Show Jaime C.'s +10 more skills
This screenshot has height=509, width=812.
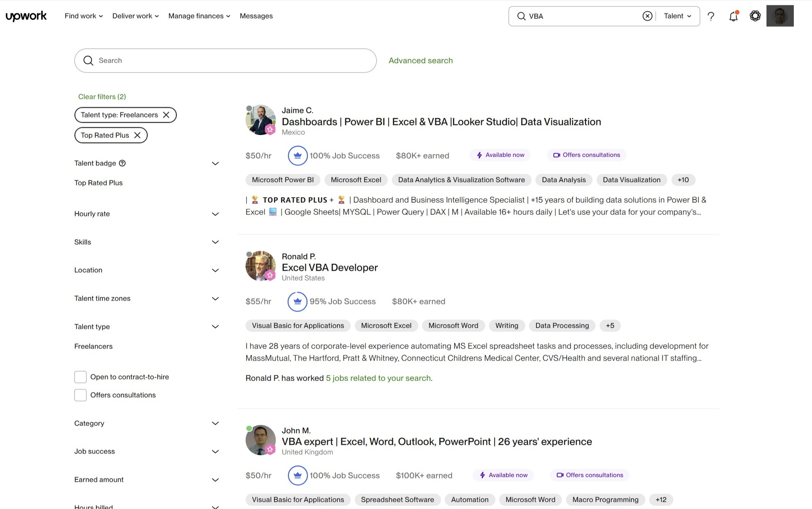(x=683, y=180)
